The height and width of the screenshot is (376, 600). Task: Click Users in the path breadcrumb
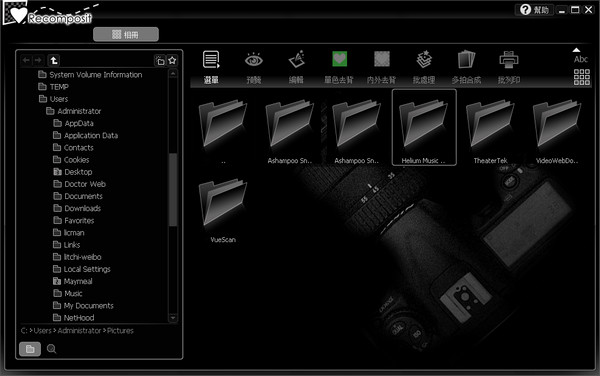point(42,331)
